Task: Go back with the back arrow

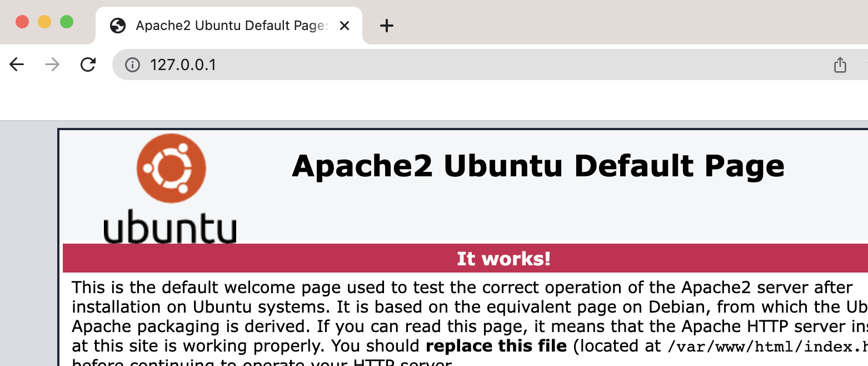Action: pos(17,65)
